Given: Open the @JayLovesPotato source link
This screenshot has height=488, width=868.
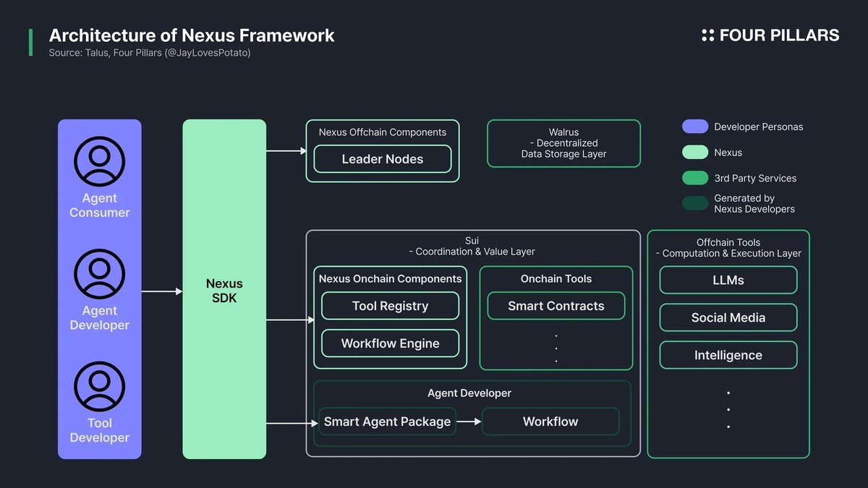Looking at the screenshot, I should coord(208,52).
